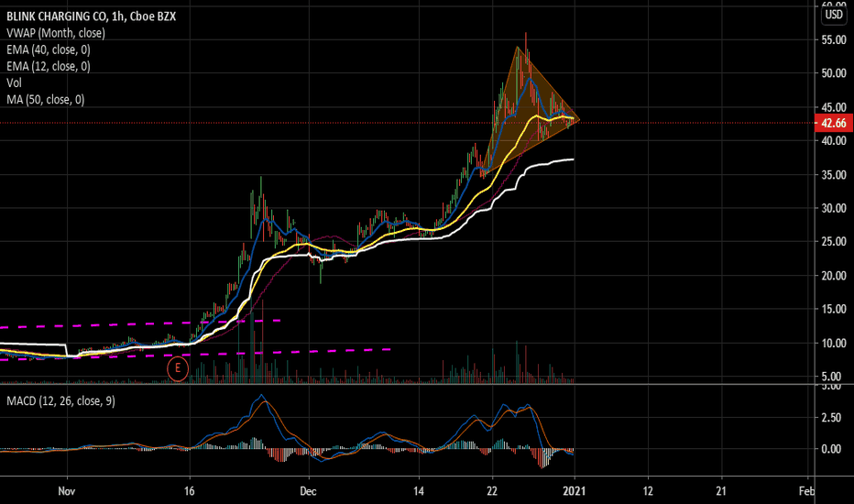
Task: Click the 50.00 price axis label
Action: [833, 73]
